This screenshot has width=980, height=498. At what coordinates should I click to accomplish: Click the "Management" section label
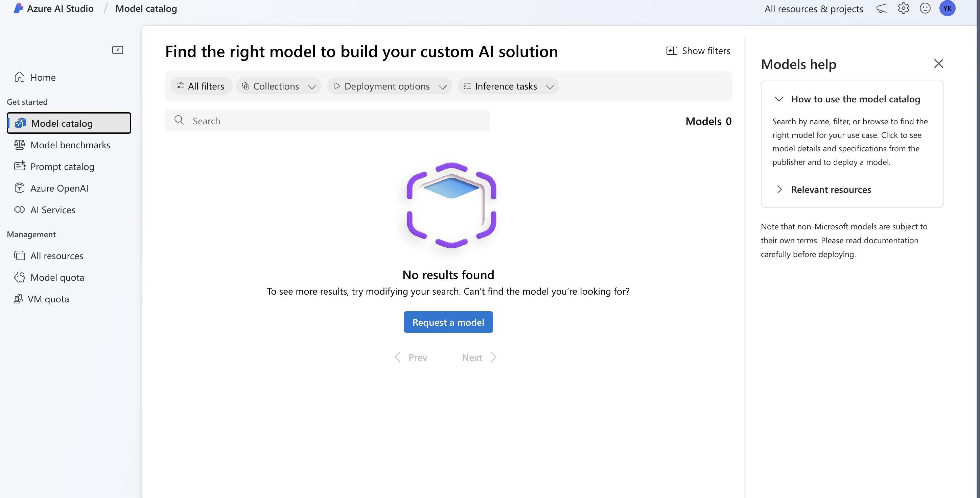pos(31,234)
